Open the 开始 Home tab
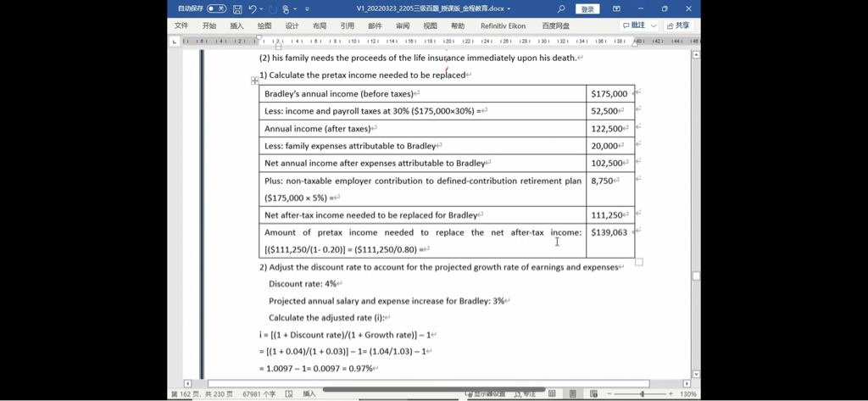Screen dimensions: 868x401 pyautogui.click(x=209, y=26)
